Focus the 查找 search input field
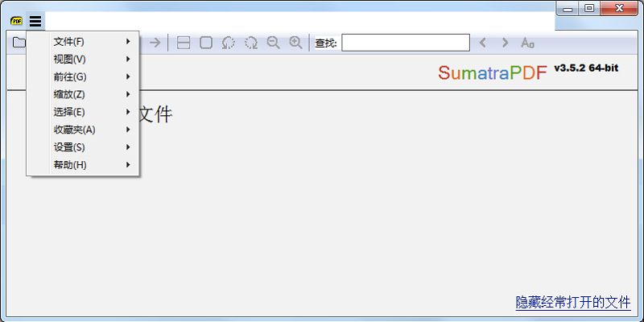This screenshot has width=644, height=322. tap(405, 43)
